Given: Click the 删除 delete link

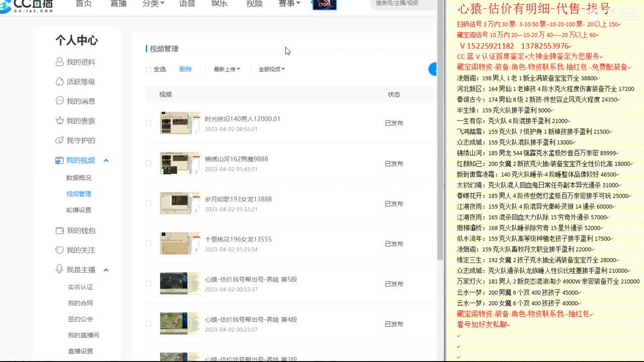Looking at the screenshot, I should [x=186, y=69].
